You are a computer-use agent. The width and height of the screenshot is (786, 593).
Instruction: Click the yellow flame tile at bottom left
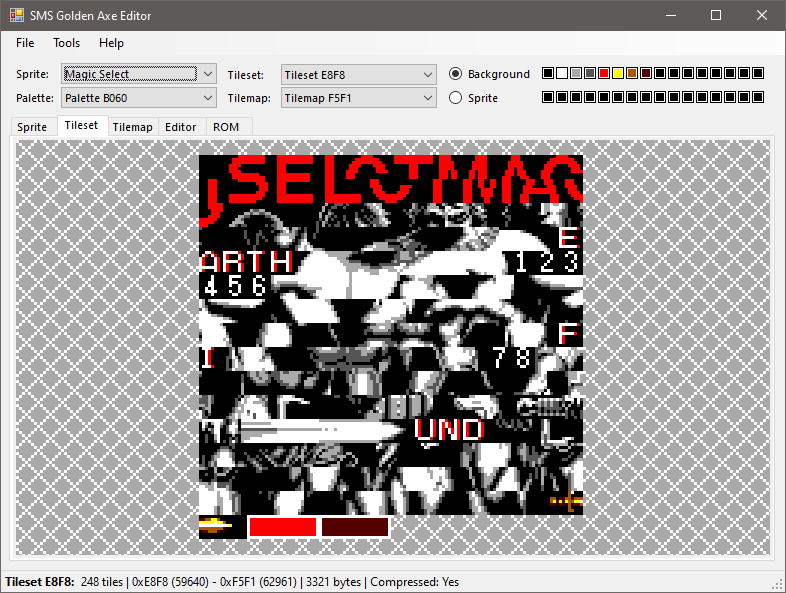coord(216,525)
